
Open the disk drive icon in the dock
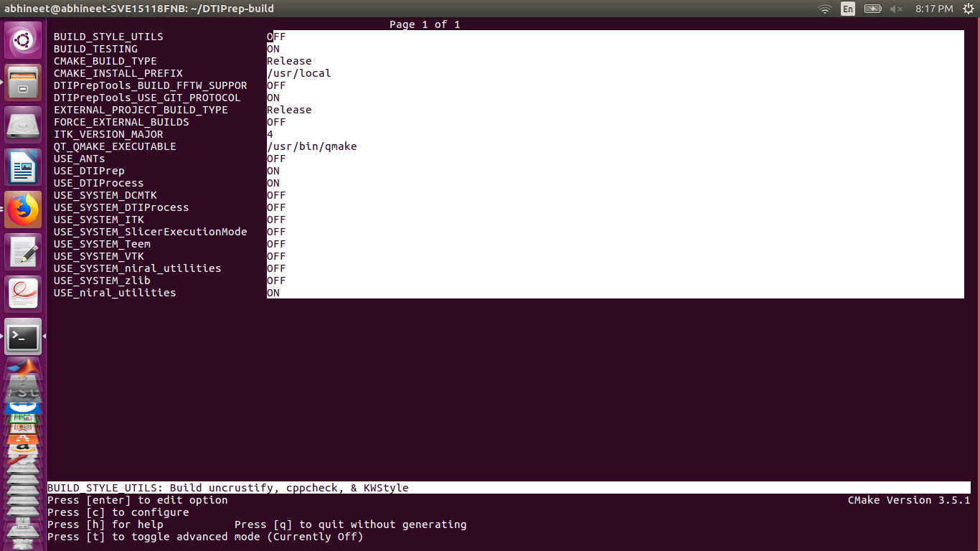[x=23, y=126]
